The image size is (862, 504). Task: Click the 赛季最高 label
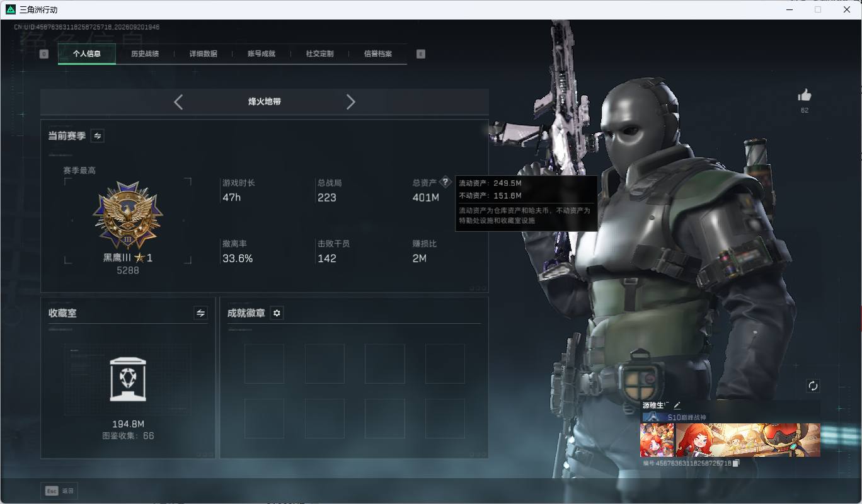[79, 171]
